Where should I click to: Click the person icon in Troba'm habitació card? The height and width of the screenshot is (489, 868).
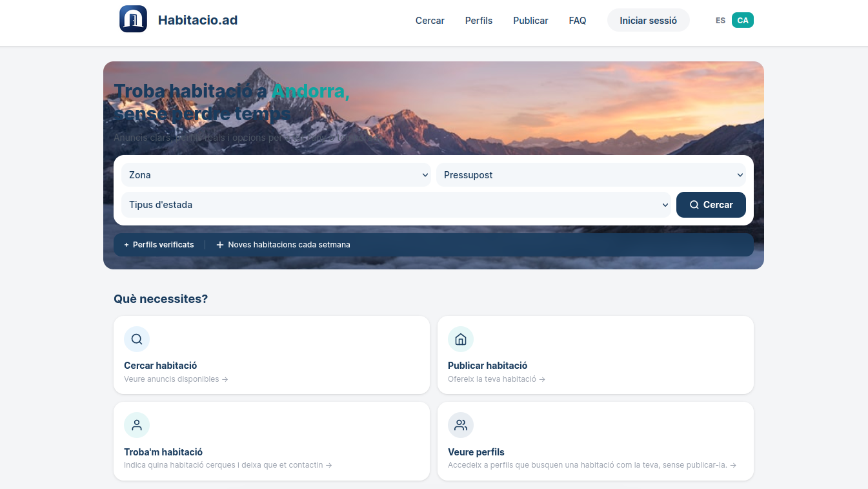coord(137,425)
